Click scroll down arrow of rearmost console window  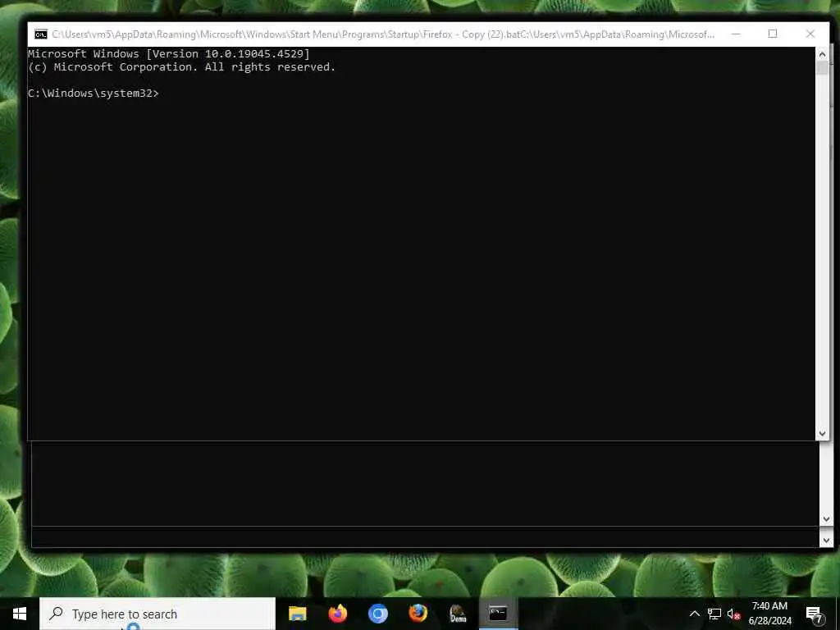click(826, 541)
